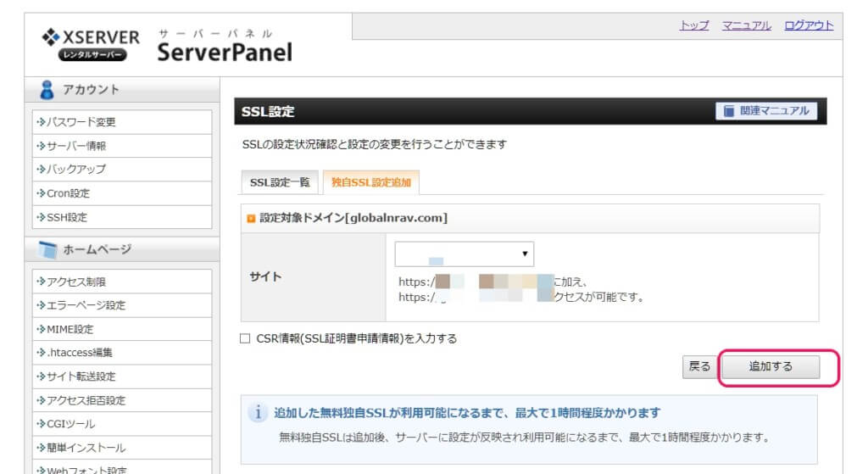Enable the CSR情報 input checkbox
868x474 pixels.
(x=246, y=338)
